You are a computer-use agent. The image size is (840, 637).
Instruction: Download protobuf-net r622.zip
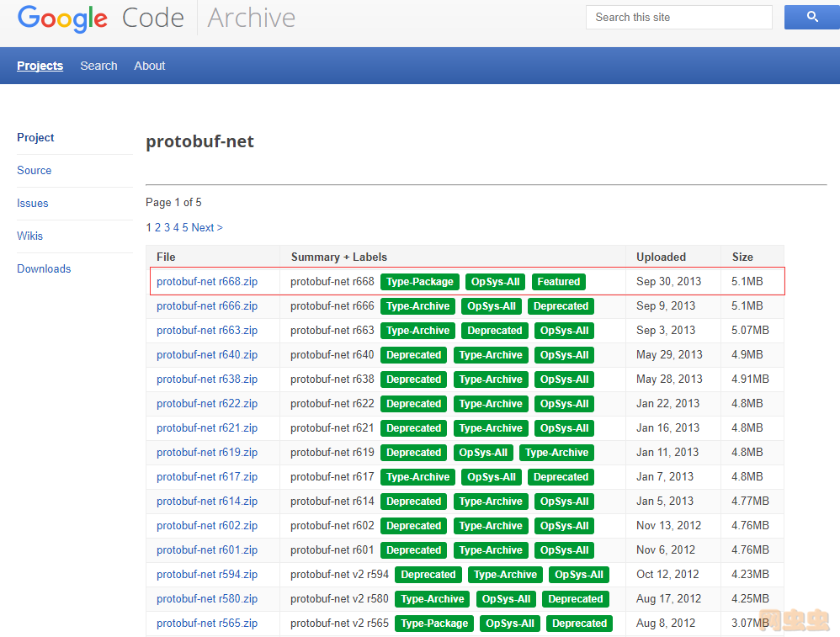click(x=207, y=403)
